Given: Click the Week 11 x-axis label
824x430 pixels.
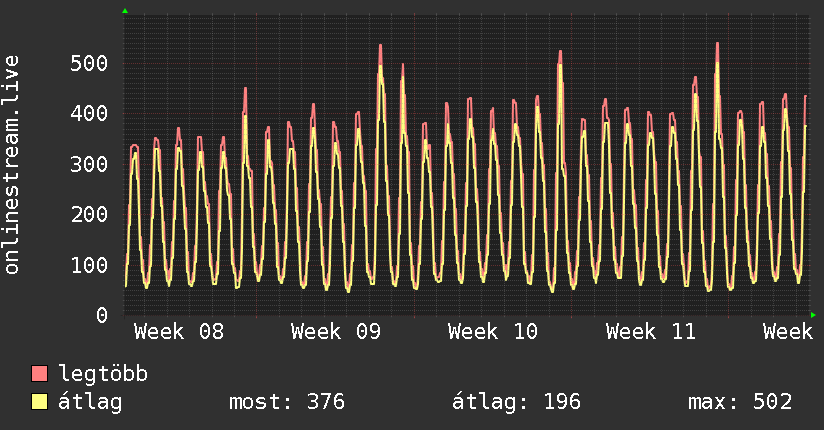Looking at the screenshot, I should pos(650,332).
